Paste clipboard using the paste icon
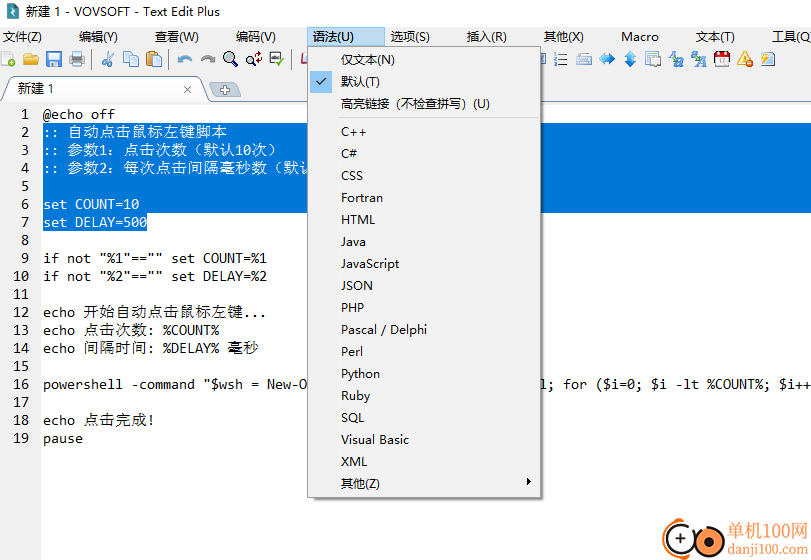 [154, 59]
